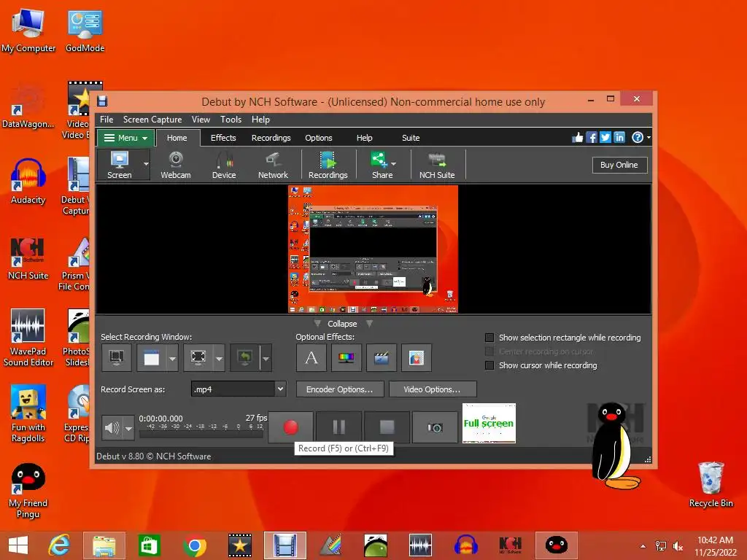Expand previous selection dropdown arrow
This screenshot has width=747, height=560.
266,358
